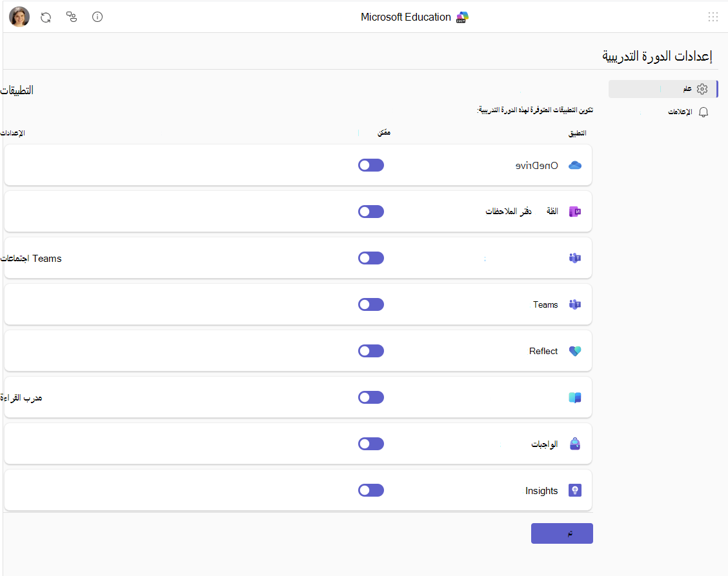Screen dimensions: 728x576
Task: Open the connections diagram icon
Action: point(72,17)
